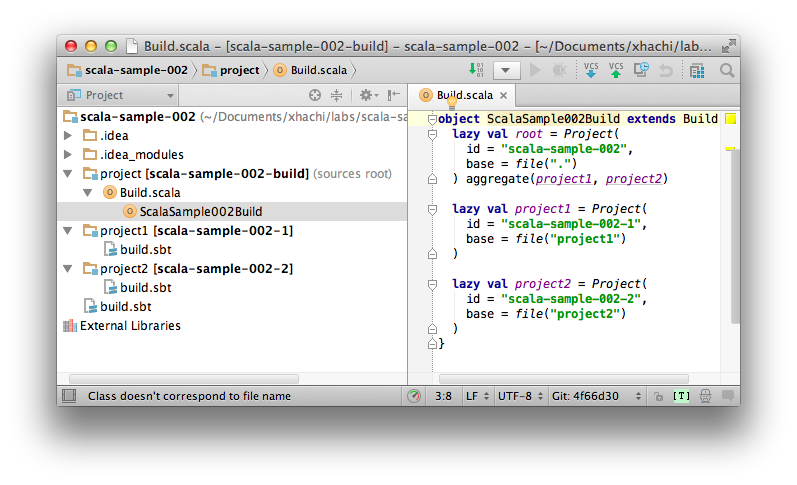Click the Project panel horizontal scrollbar
The image size is (797, 485).
tap(183, 379)
